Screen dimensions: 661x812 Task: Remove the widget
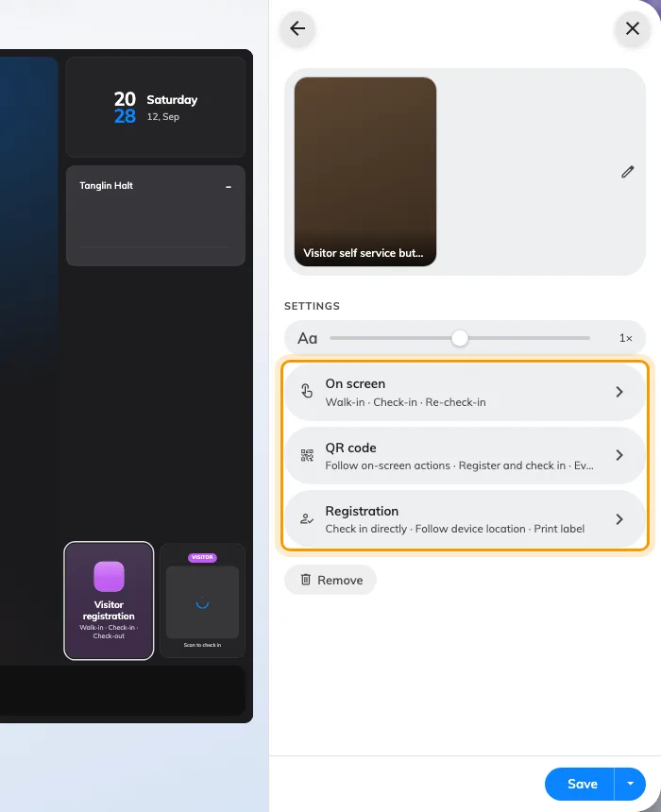(x=330, y=580)
